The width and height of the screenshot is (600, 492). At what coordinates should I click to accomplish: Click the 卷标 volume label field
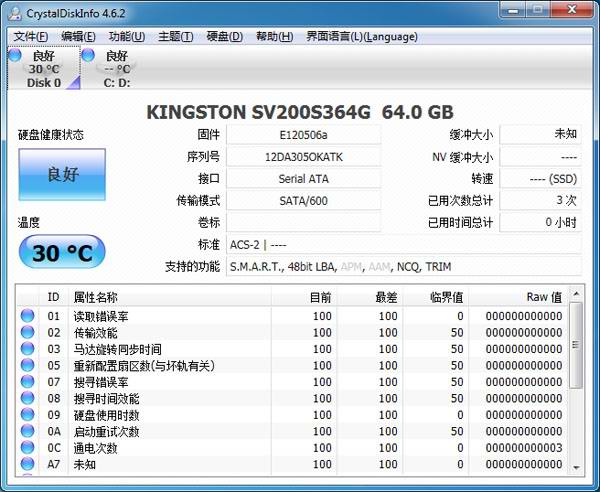[303, 223]
